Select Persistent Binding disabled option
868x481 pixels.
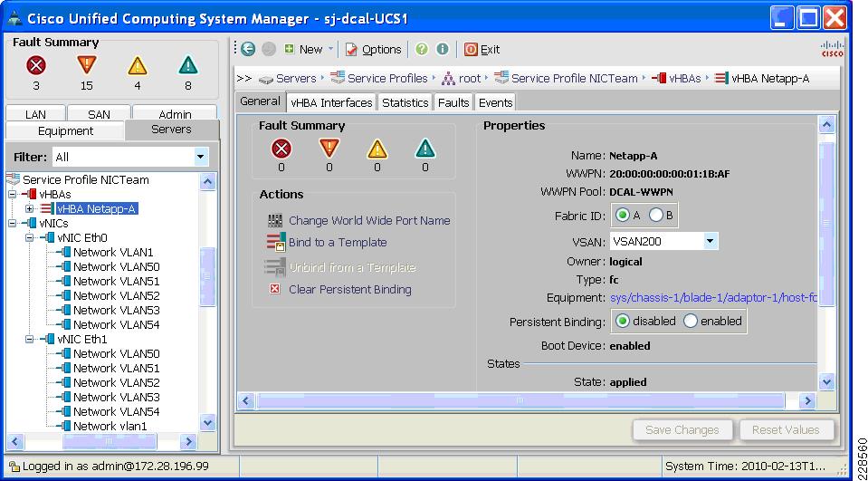623,321
